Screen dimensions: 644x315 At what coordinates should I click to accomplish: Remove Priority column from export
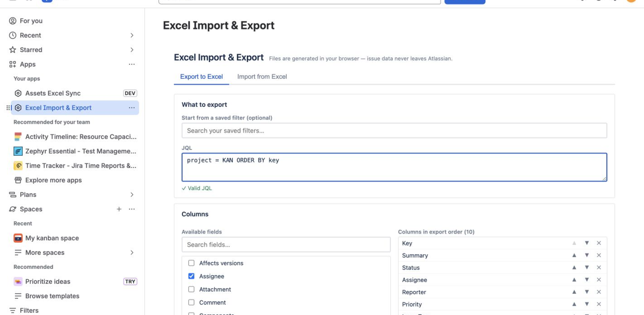pyautogui.click(x=599, y=304)
